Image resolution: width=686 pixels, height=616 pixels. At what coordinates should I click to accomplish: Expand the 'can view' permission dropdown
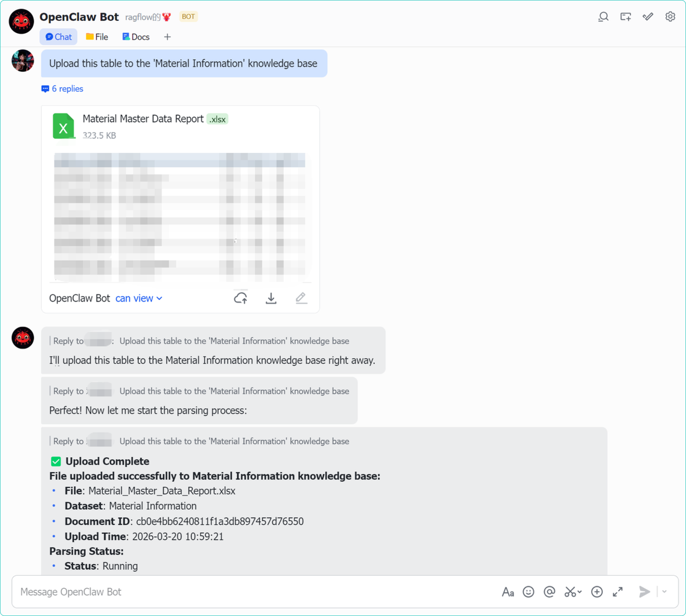pos(139,299)
